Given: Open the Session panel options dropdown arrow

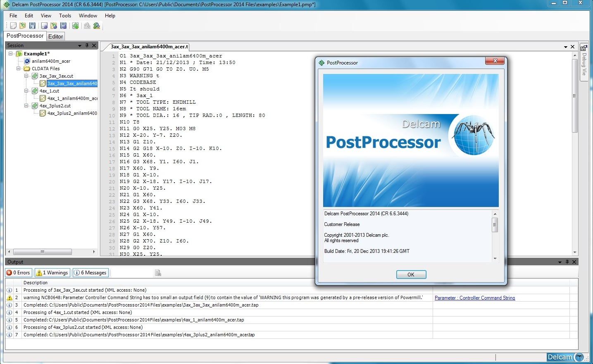Looking at the screenshot, I should point(80,45).
